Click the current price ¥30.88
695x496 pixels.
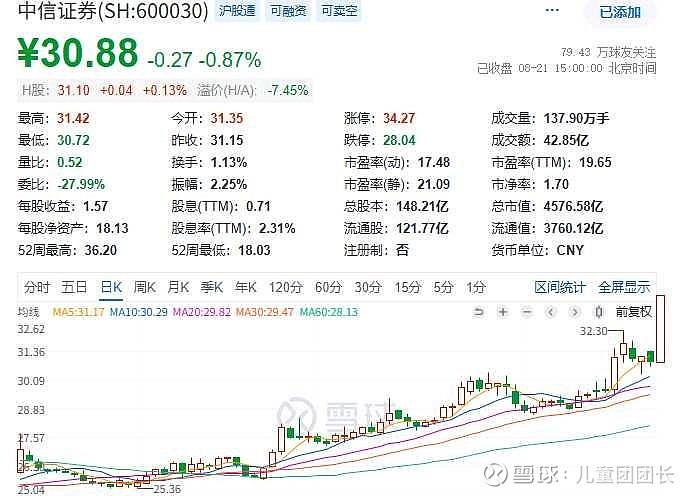pos(78,53)
